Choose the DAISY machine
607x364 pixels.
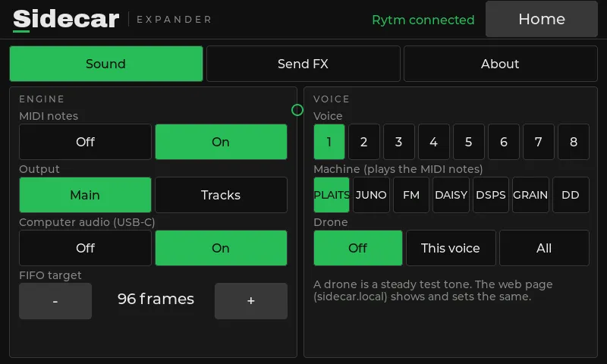(451, 195)
